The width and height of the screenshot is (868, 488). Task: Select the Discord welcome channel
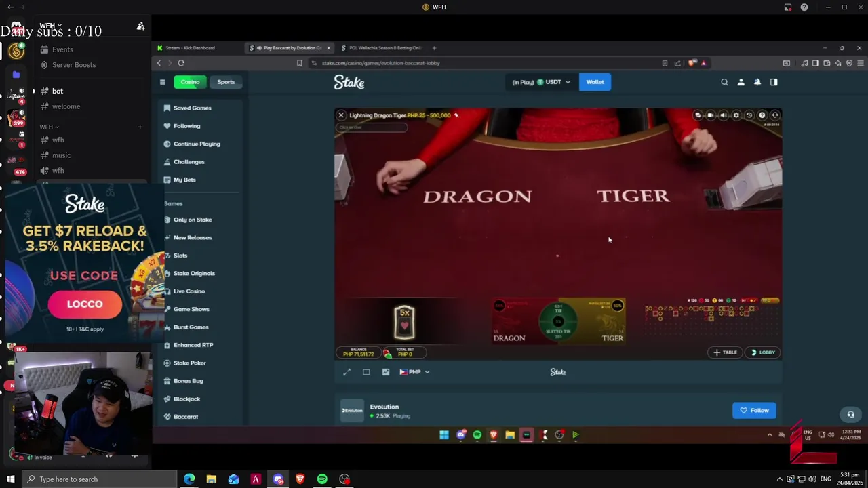pos(66,106)
